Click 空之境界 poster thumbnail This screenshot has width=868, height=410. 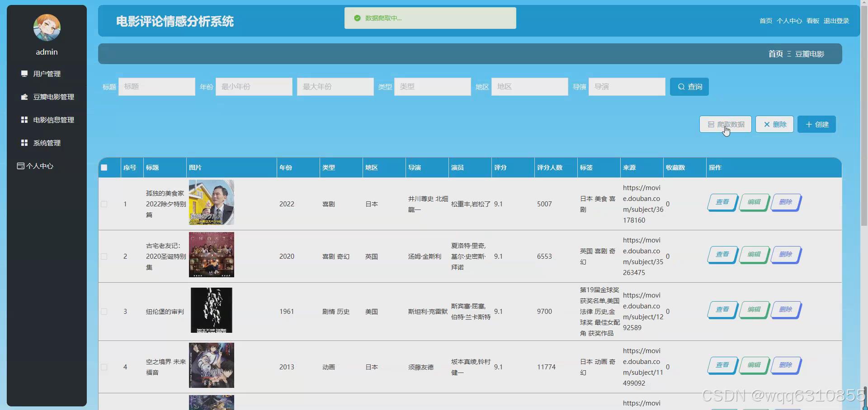pyautogui.click(x=212, y=365)
